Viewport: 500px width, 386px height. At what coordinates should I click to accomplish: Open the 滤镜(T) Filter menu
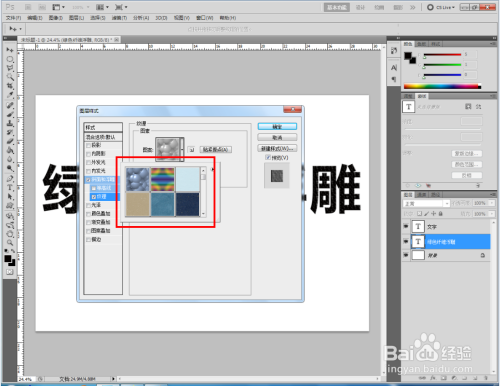(119, 18)
